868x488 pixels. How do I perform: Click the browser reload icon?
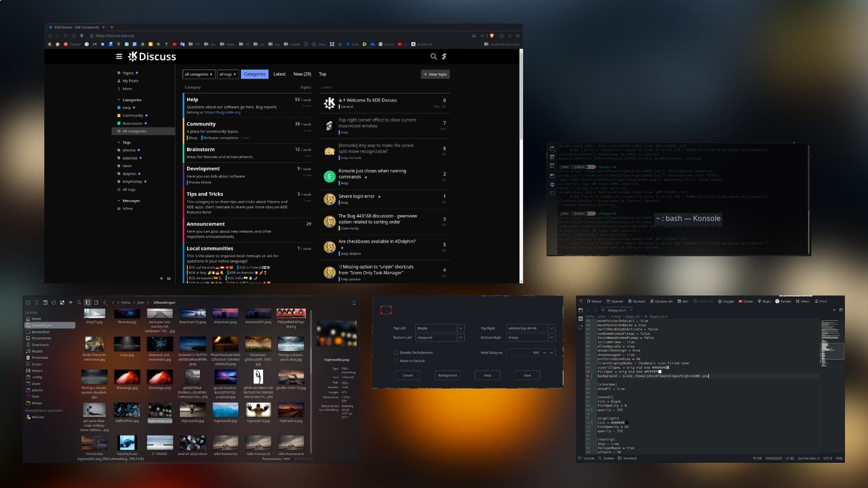point(66,36)
